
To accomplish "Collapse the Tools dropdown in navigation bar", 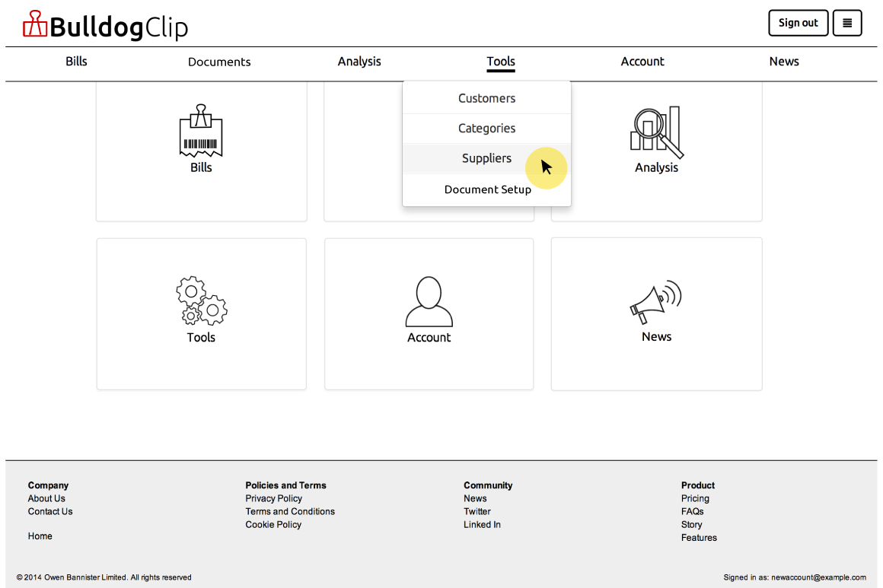I will pos(501,62).
